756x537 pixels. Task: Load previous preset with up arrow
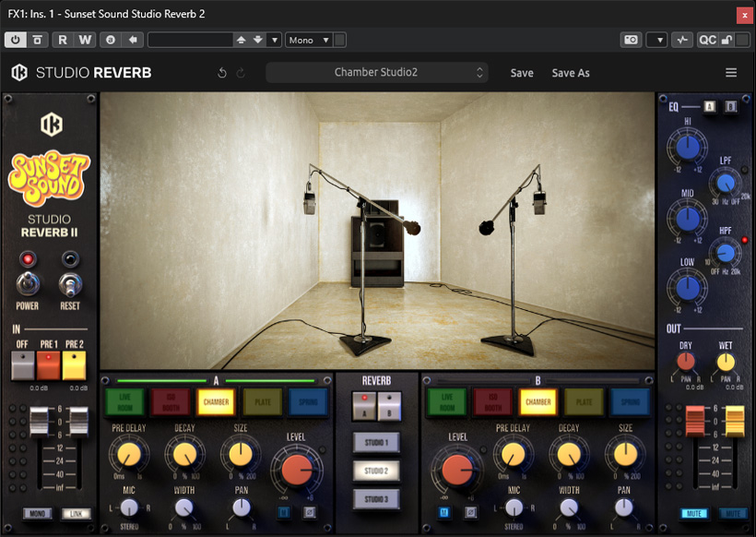tap(241, 40)
